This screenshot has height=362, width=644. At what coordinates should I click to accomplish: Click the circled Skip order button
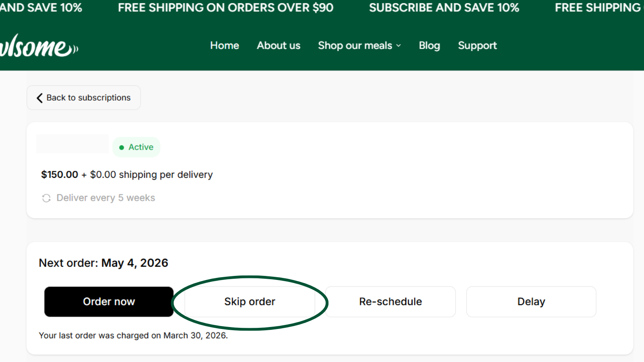pyautogui.click(x=250, y=302)
